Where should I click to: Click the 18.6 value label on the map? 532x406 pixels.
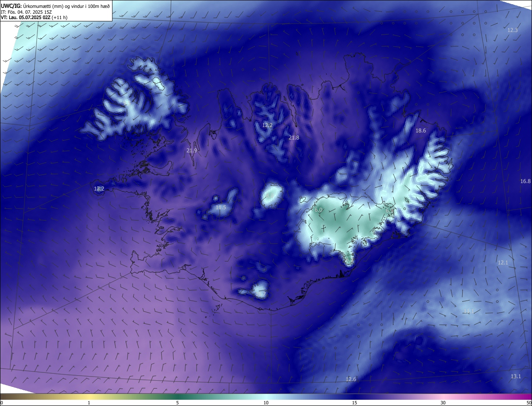421,130
